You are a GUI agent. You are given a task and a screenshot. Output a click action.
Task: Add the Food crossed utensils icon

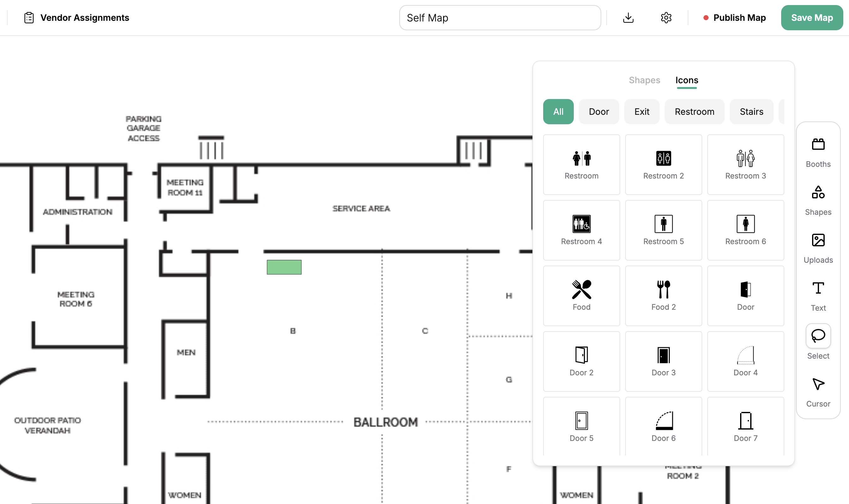(x=581, y=296)
